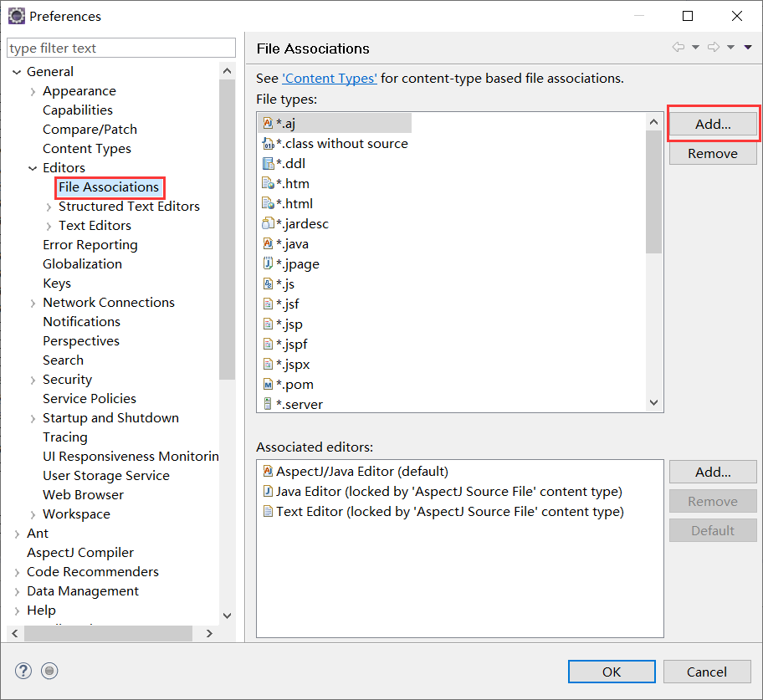The image size is (763, 700).
Task: Click the *.java file type icon
Action: click(x=268, y=243)
